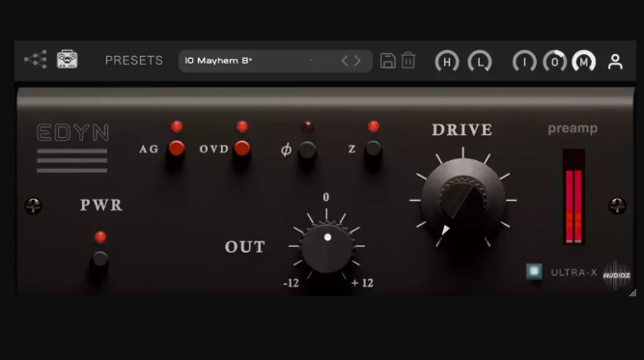644x360 pixels.
Task: Open the user account icon
Action: pos(615,62)
